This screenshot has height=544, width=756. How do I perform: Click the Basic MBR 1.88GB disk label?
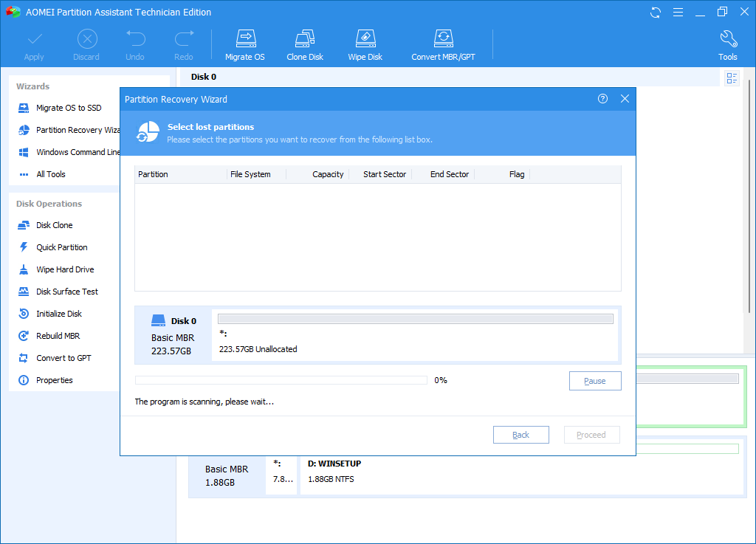(227, 475)
